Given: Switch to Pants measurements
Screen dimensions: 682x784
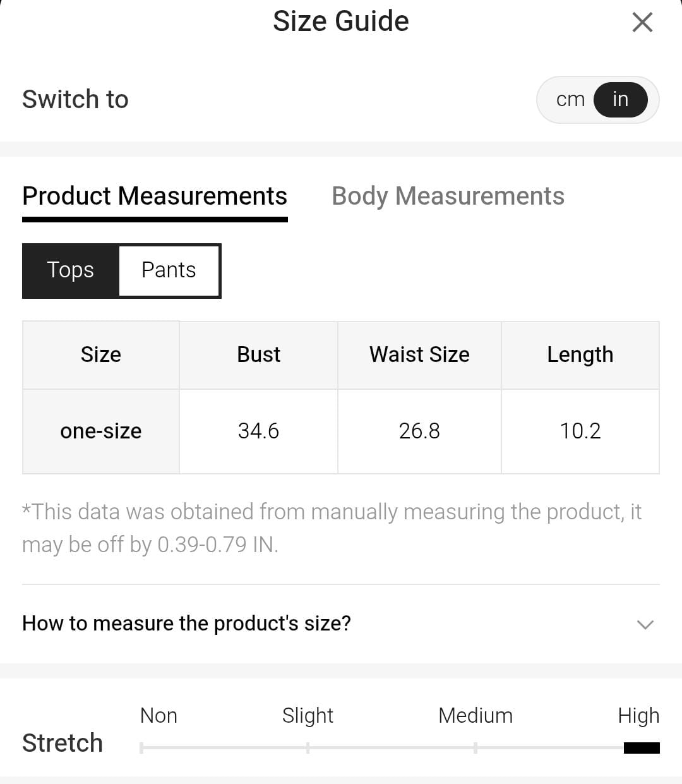Looking at the screenshot, I should point(169,270).
